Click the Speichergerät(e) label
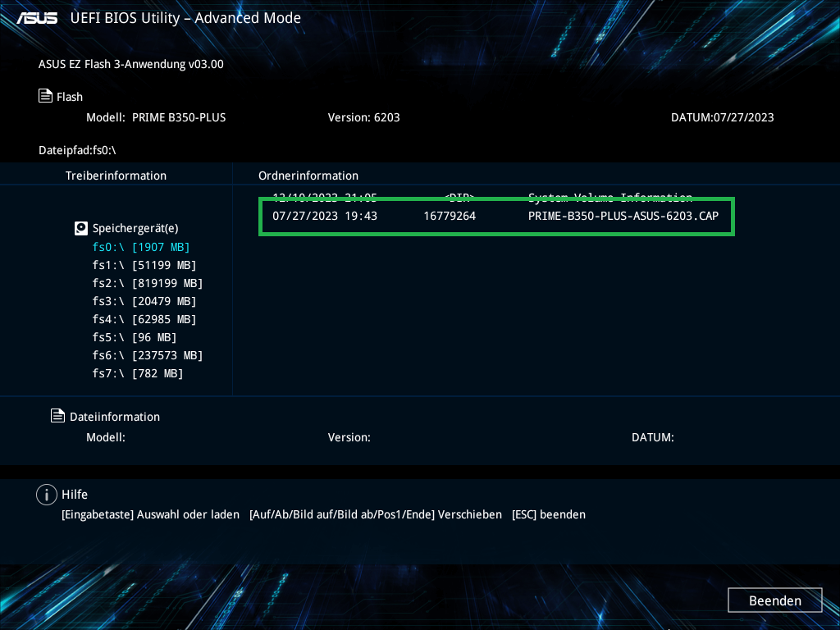This screenshot has width=840, height=630. [135, 228]
